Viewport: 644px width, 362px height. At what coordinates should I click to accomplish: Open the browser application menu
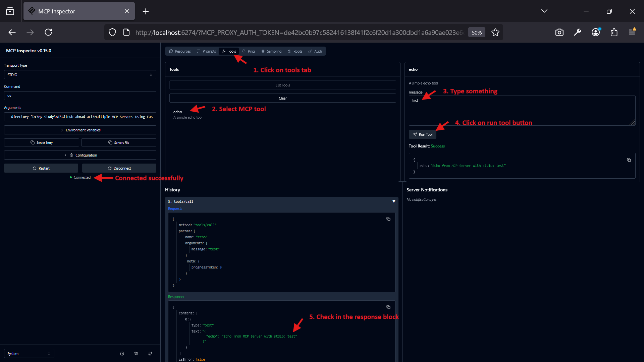[632, 32]
